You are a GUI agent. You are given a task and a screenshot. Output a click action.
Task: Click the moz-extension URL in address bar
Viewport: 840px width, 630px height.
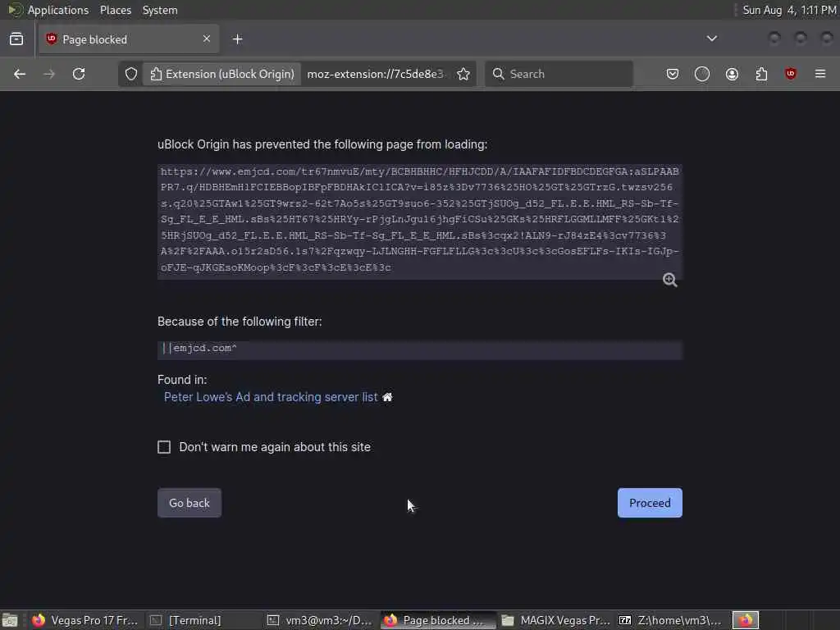375,74
